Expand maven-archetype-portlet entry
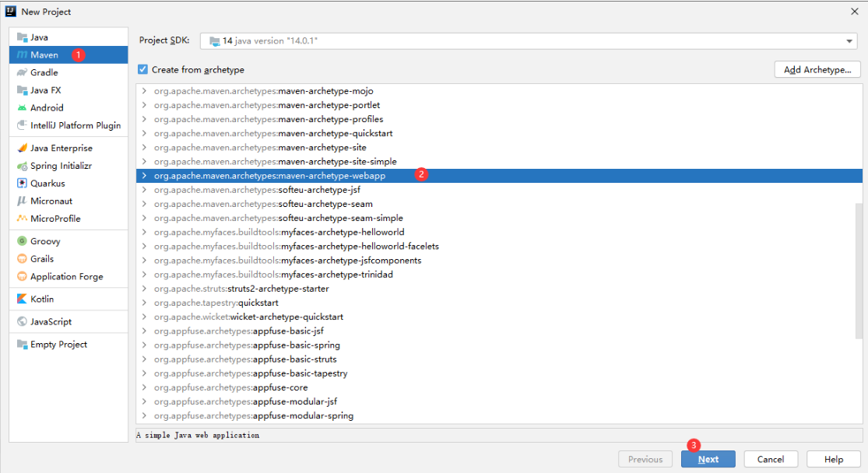 145,104
